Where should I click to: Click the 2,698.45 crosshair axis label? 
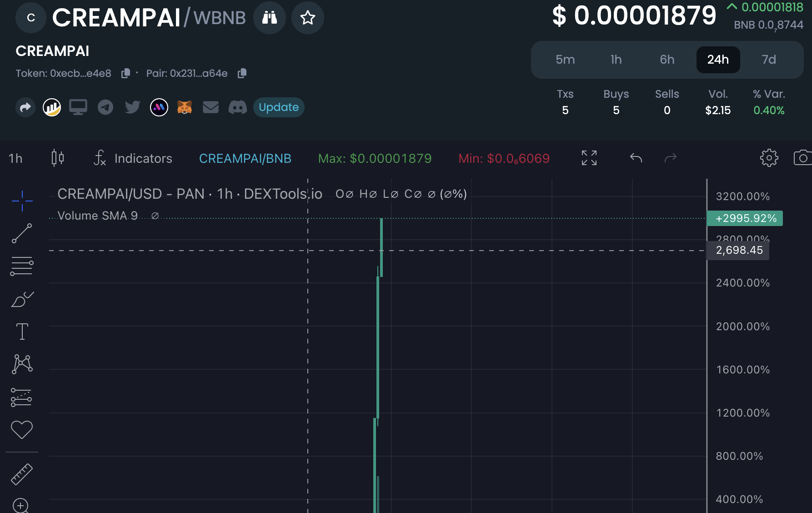click(x=738, y=250)
